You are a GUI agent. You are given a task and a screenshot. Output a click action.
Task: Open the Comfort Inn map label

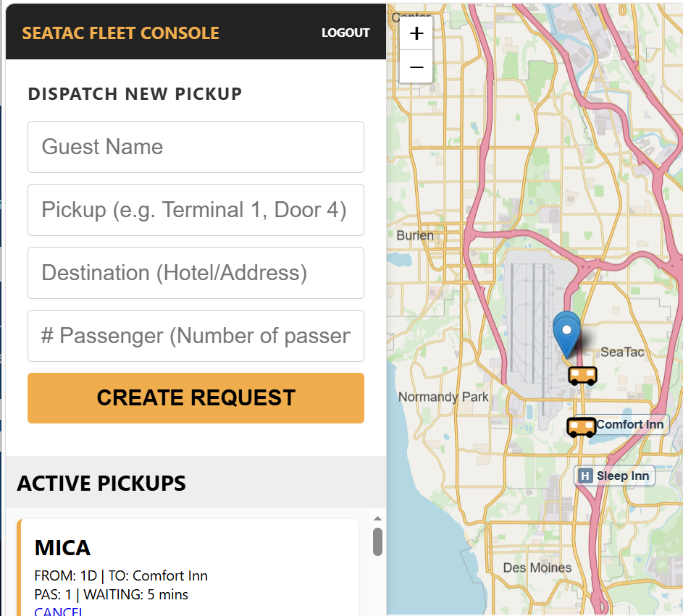pos(630,424)
